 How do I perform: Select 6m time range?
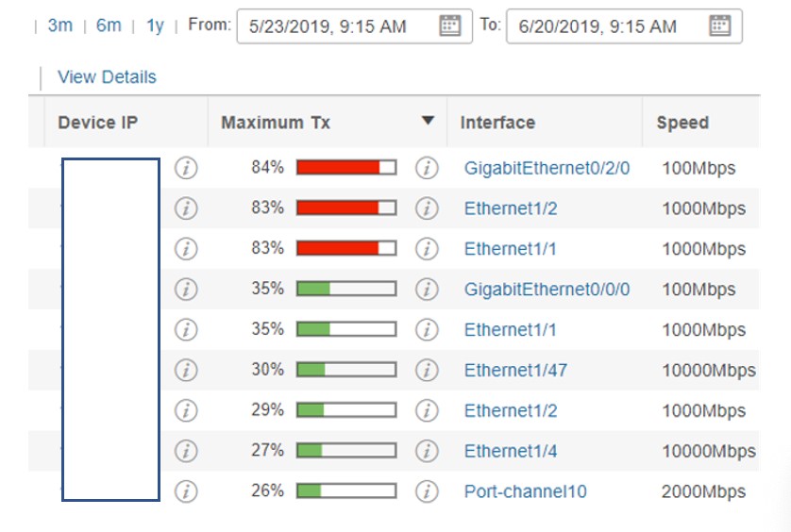coord(109,25)
